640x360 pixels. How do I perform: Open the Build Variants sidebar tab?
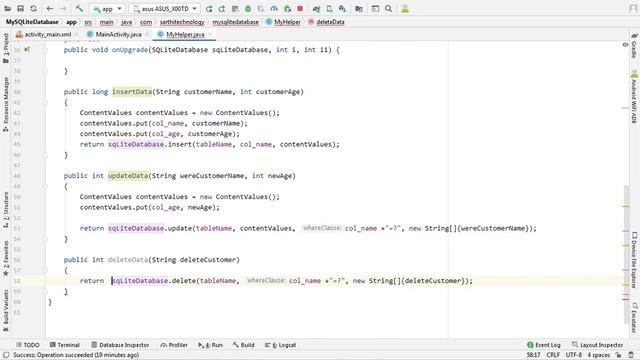6,310
